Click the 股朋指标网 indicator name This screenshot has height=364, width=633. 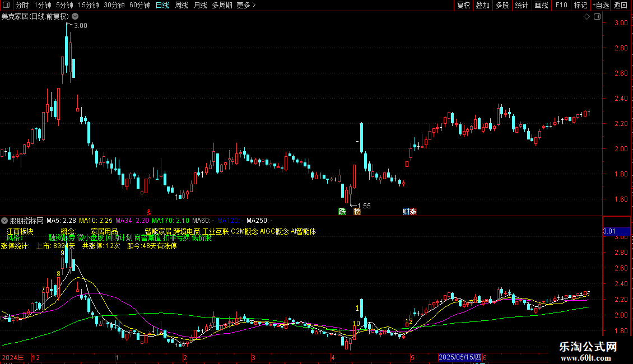(27, 221)
